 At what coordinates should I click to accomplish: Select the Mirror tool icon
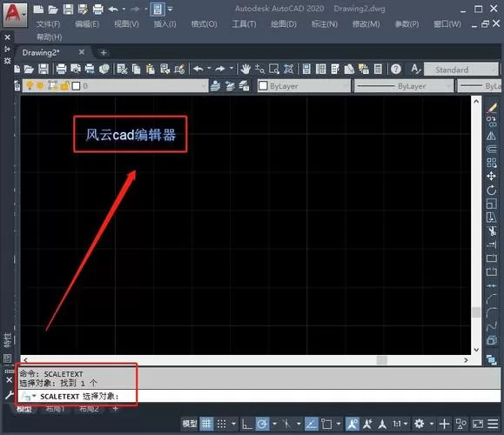tap(491, 136)
